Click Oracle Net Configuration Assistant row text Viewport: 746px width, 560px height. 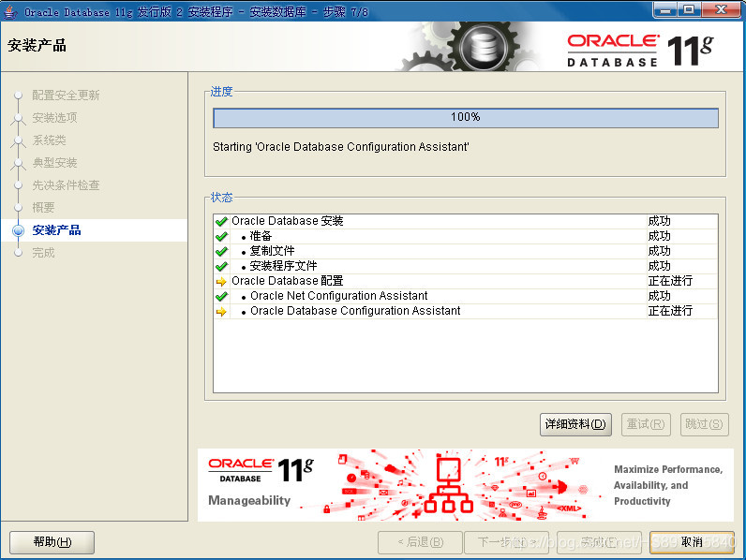(x=338, y=296)
